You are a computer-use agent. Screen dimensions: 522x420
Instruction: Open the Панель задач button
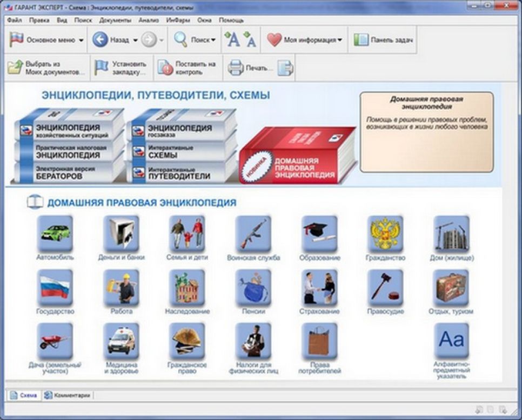383,40
